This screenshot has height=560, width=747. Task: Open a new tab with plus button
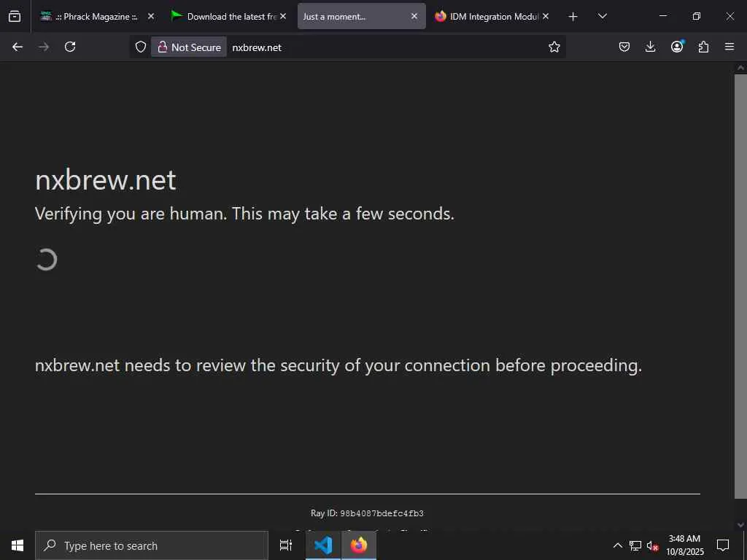[573, 17]
